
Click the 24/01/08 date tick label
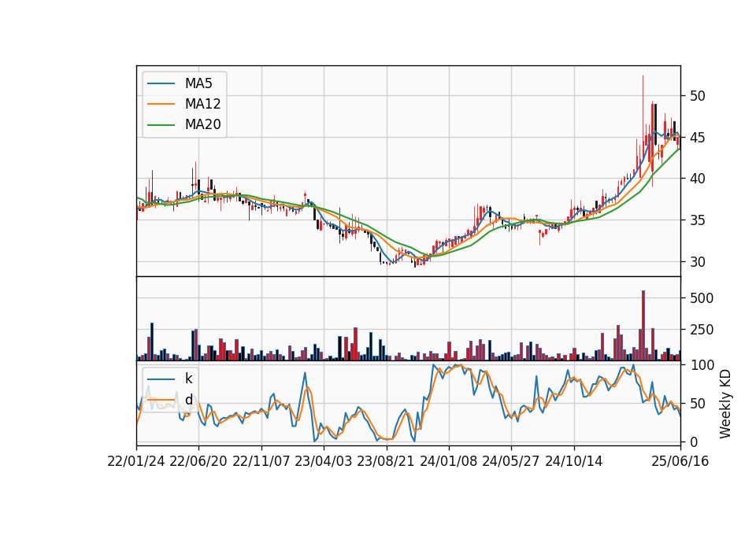pyautogui.click(x=448, y=461)
